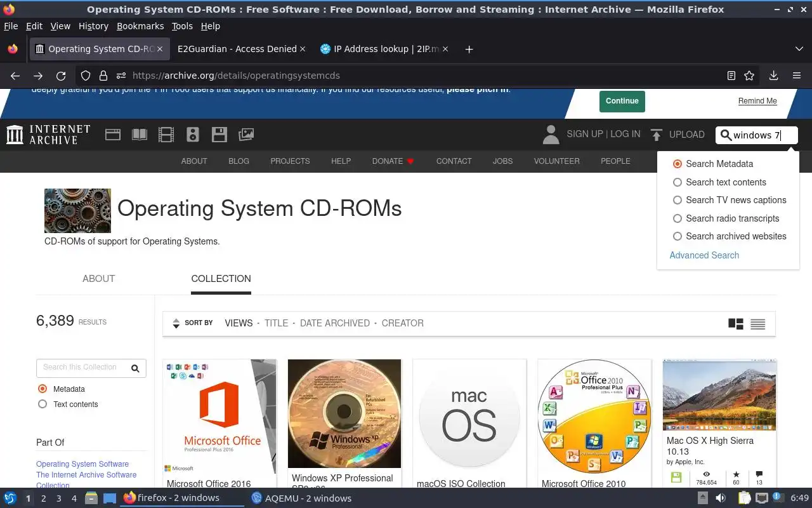Image resolution: width=812 pixels, height=508 pixels.
Task: Expand the list-all-tabs chevron
Action: tap(799, 49)
